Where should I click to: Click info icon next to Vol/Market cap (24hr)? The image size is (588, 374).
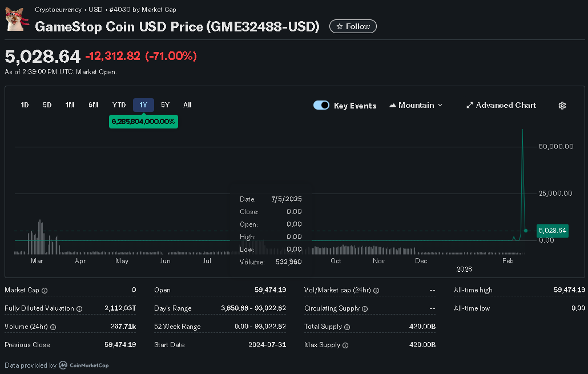coord(376,290)
